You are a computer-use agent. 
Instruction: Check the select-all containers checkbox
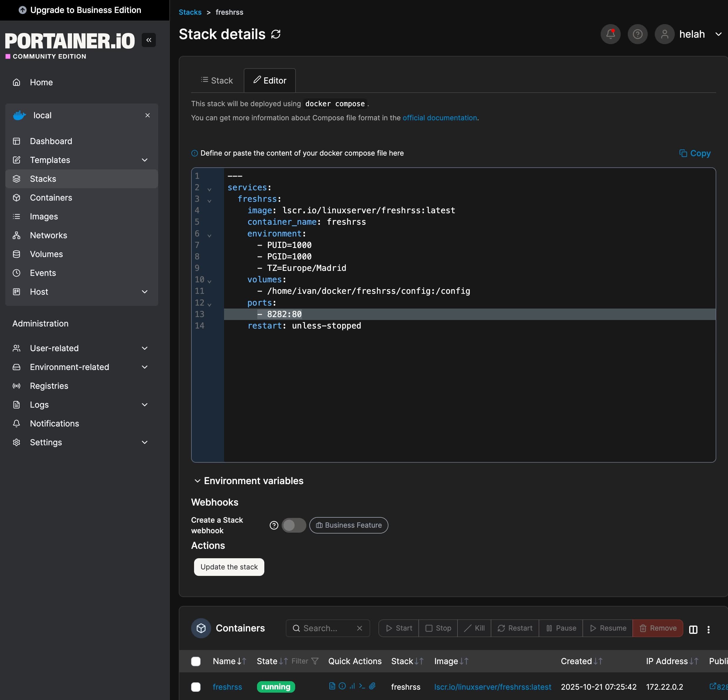(x=196, y=661)
